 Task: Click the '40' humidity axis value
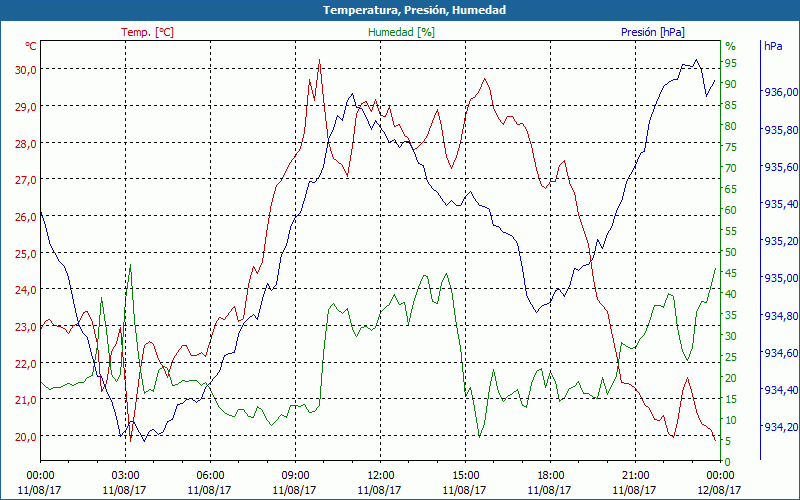coord(731,294)
